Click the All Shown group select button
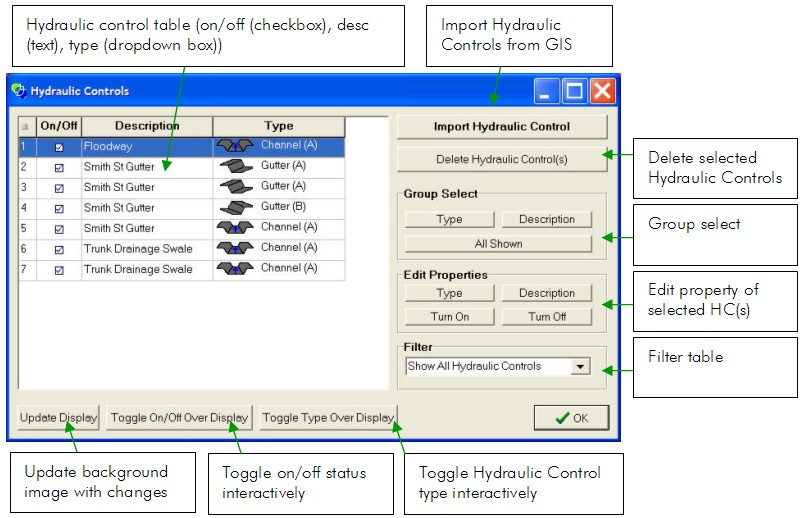This screenshot has height=518, width=800. click(x=498, y=243)
